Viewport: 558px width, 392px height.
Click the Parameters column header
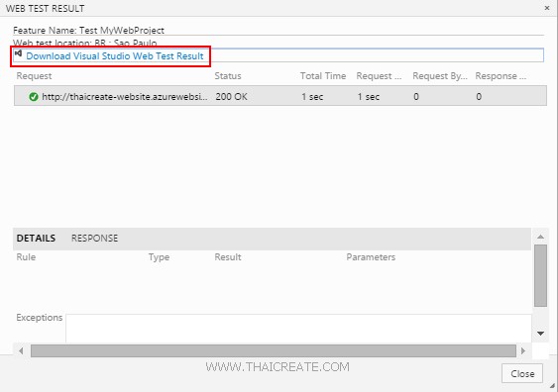pos(371,257)
